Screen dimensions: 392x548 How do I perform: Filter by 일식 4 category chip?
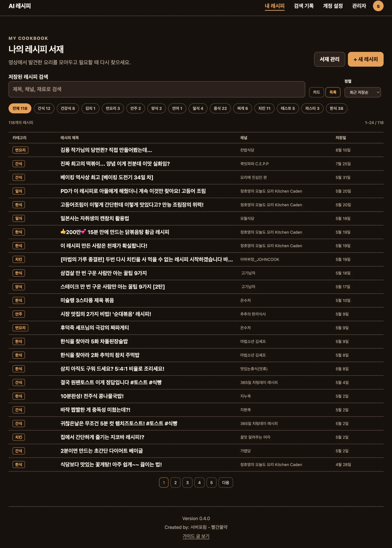click(x=198, y=109)
